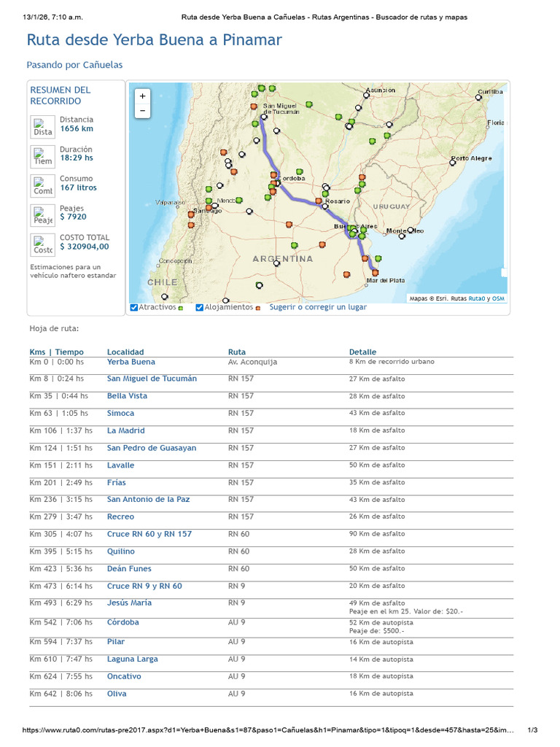The image size is (560, 747).
Task: Click the white marker at Montevideo
Action: (x=411, y=230)
